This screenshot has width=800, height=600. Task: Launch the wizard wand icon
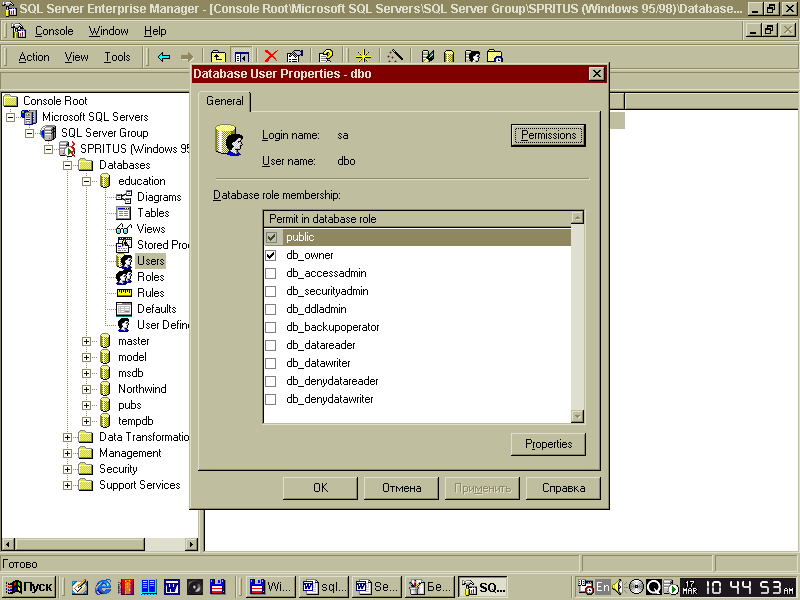[x=394, y=57]
